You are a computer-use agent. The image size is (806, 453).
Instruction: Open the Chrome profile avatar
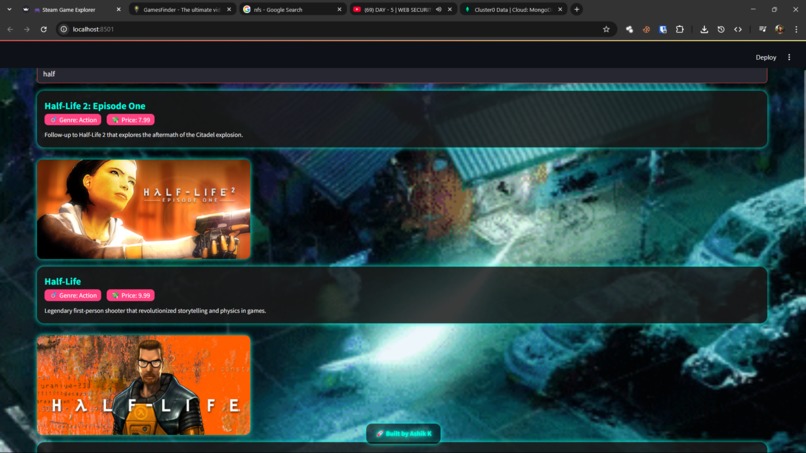(x=779, y=29)
